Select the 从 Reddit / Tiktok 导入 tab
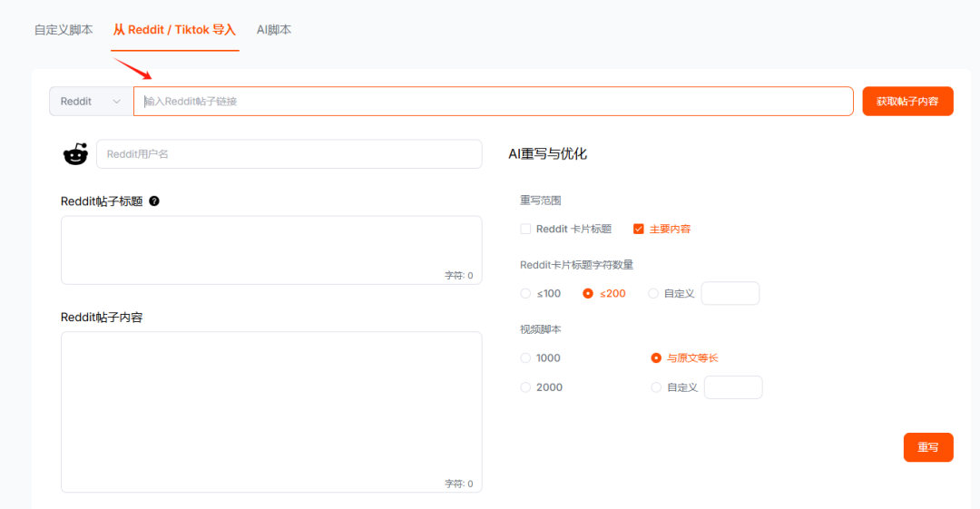Image resolution: width=980 pixels, height=509 pixels. tap(174, 30)
